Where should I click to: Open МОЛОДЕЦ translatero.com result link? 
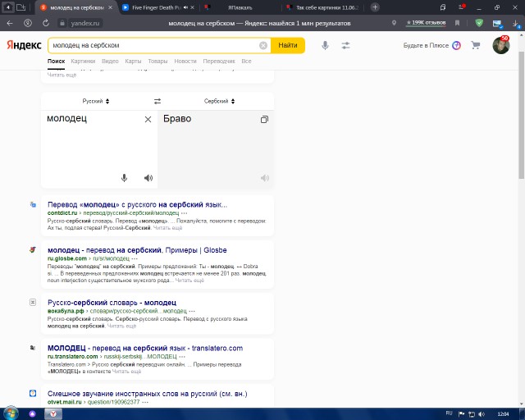(x=145, y=349)
